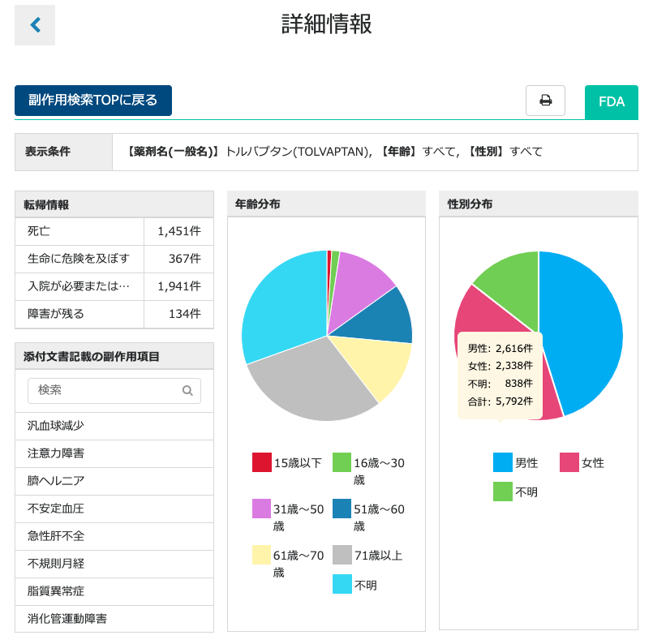
Task: Select 臍ヘルニア in the list
Action: pyautogui.click(x=114, y=481)
